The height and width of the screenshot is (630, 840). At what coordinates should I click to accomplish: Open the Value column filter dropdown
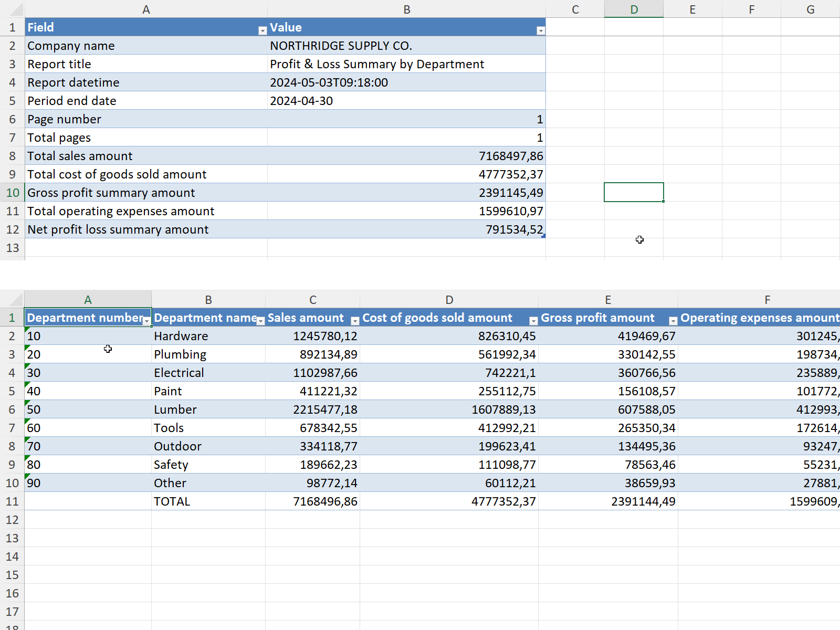tap(540, 31)
